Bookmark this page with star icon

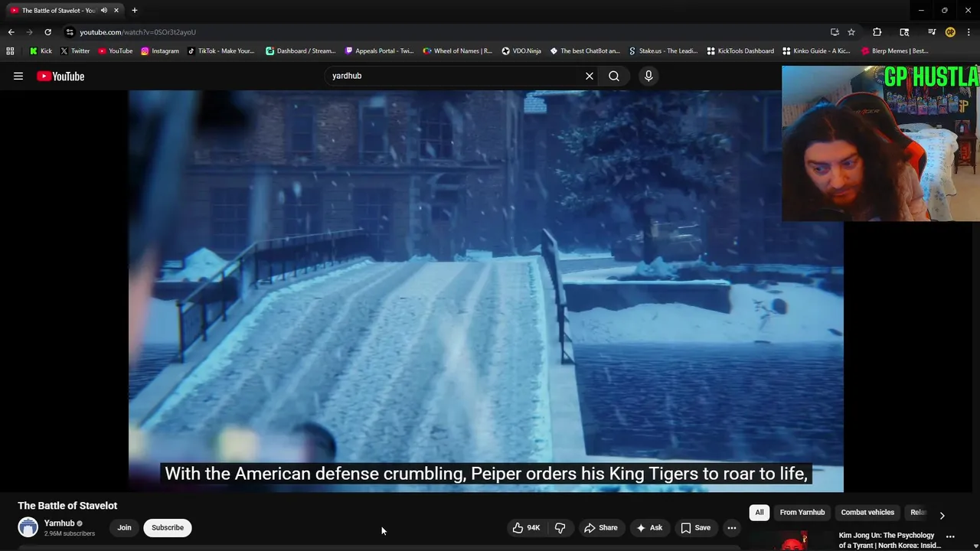851,32
